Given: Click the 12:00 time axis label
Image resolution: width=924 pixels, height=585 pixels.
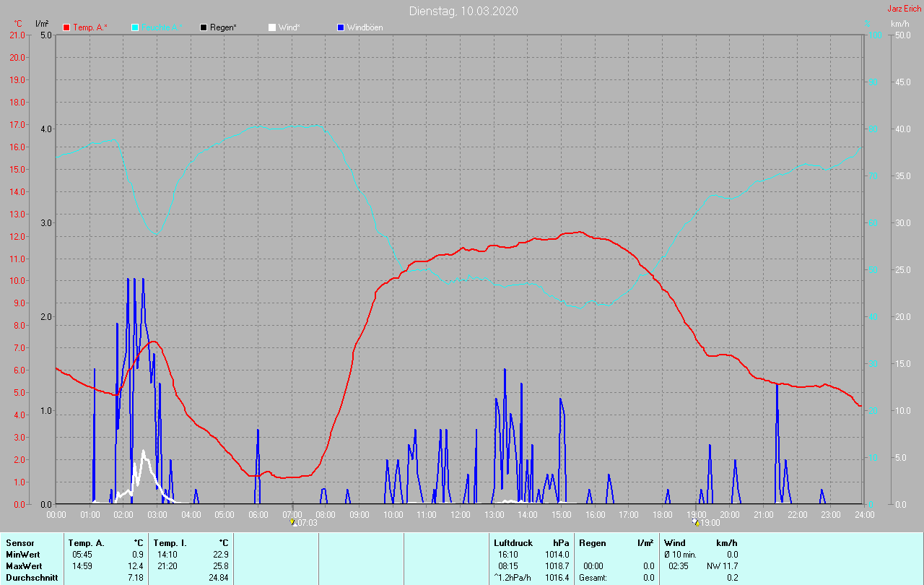Looking at the screenshot, I should (x=461, y=514).
